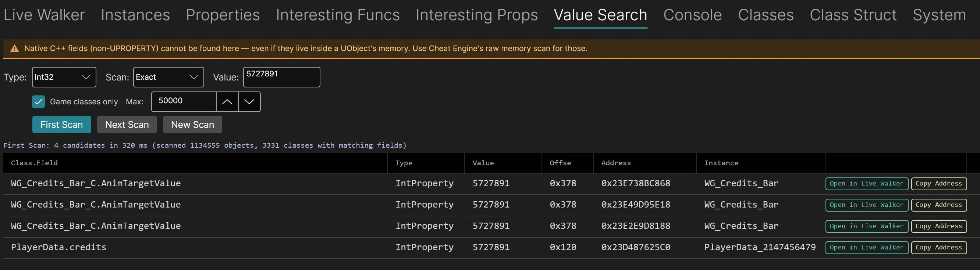
Task: Open the Properties tab
Action: [x=223, y=15]
